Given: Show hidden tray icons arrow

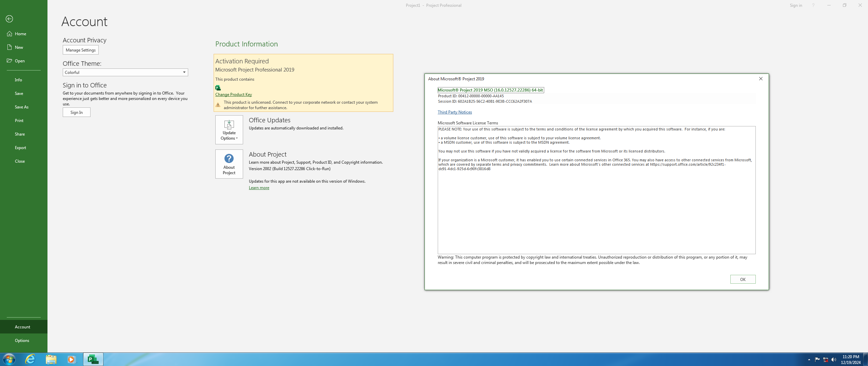Looking at the screenshot, I should click(809, 360).
